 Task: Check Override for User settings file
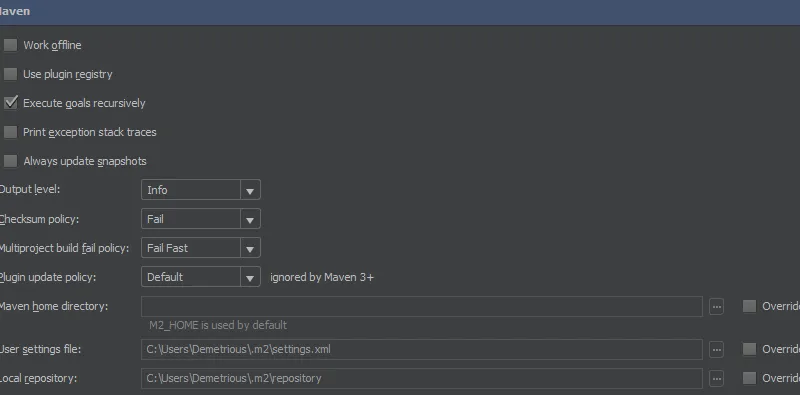pos(749,349)
